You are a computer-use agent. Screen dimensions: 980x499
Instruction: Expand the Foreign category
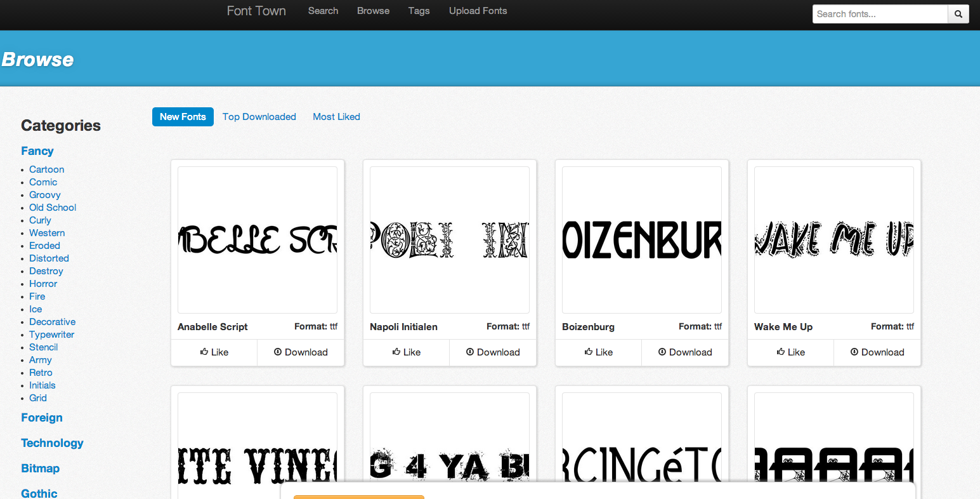pos(42,418)
